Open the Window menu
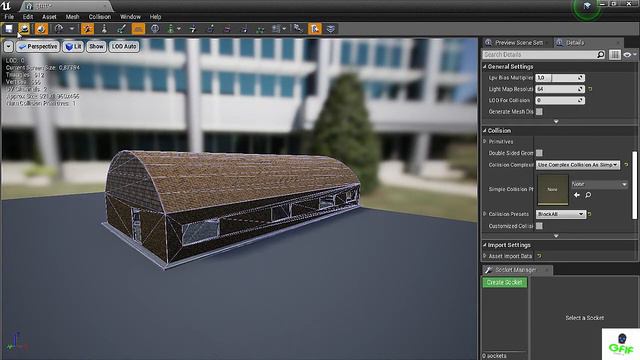Viewport: 640px width, 360px height. click(130, 17)
